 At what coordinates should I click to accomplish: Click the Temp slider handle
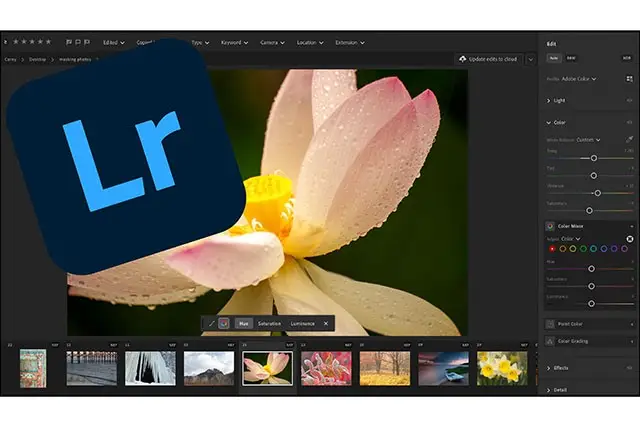click(594, 158)
